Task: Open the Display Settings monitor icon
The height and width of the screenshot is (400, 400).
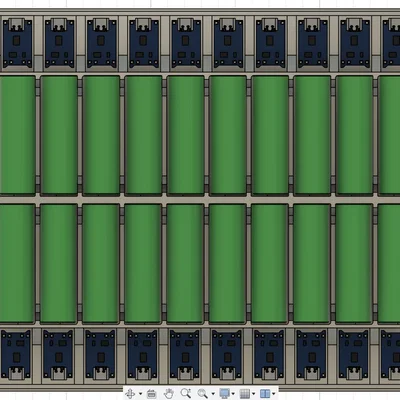Action: tap(225, 393)
